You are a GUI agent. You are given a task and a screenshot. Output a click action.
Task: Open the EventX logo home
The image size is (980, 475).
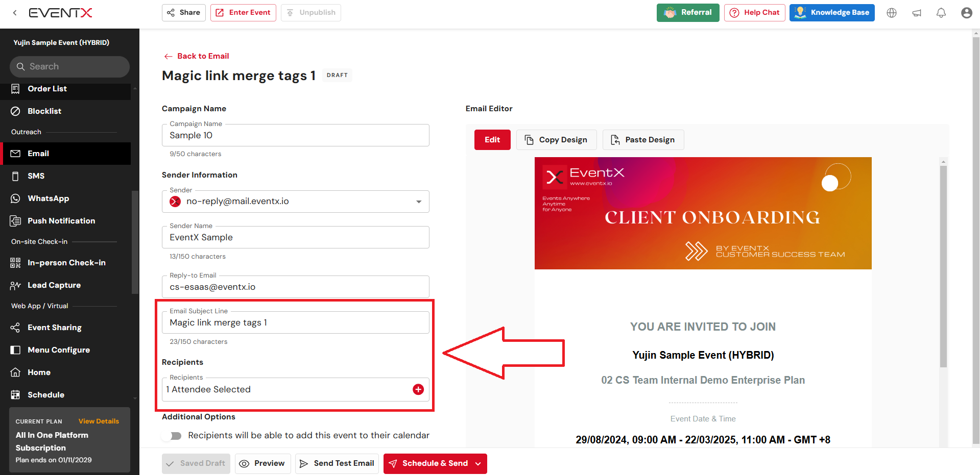[x=60, y=13]
